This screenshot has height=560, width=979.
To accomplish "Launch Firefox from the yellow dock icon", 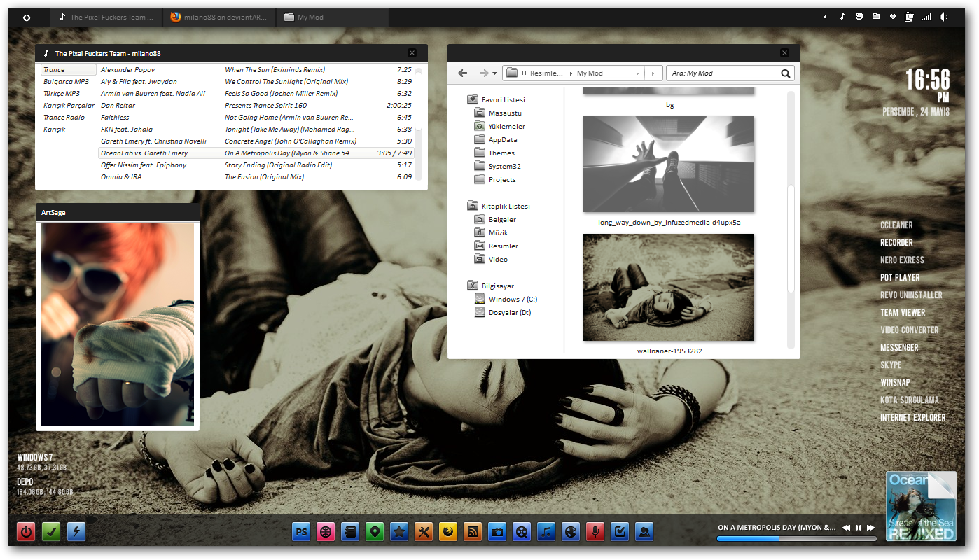I will point(448,532).
